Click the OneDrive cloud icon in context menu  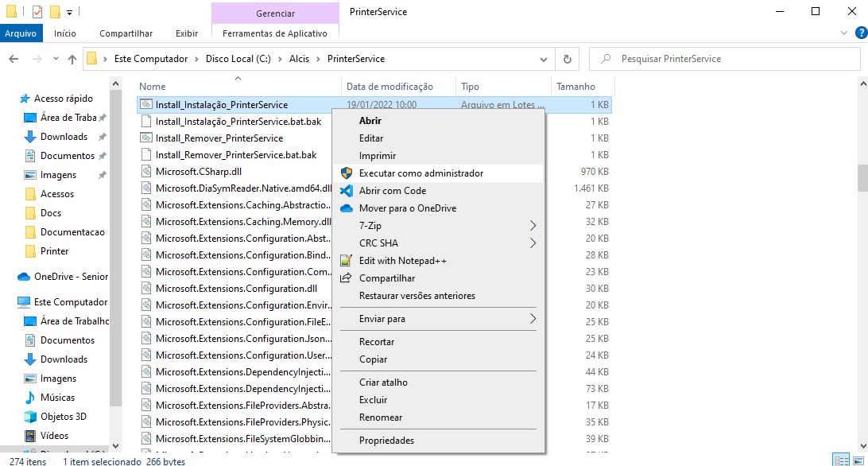tap(347, 208)
